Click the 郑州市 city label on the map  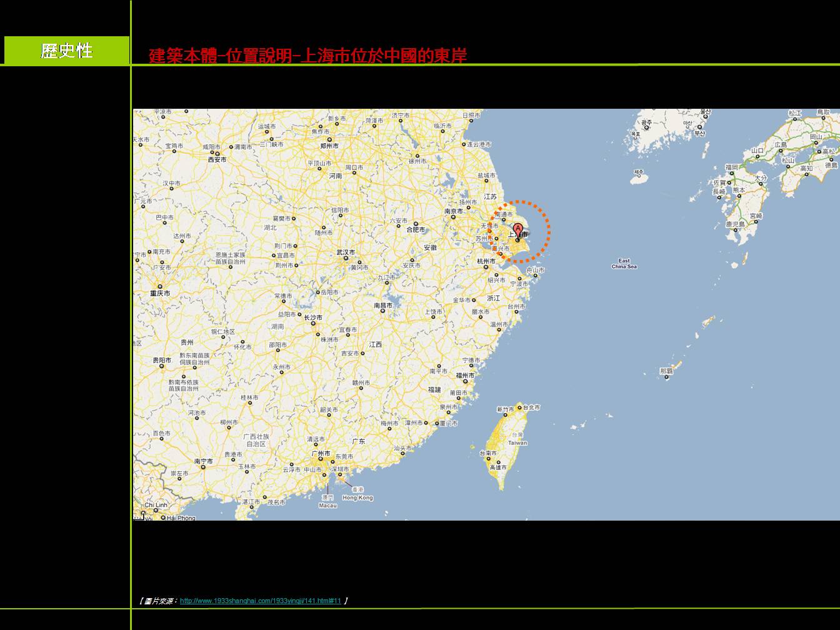pyautogui.click(x=329, y=146)
